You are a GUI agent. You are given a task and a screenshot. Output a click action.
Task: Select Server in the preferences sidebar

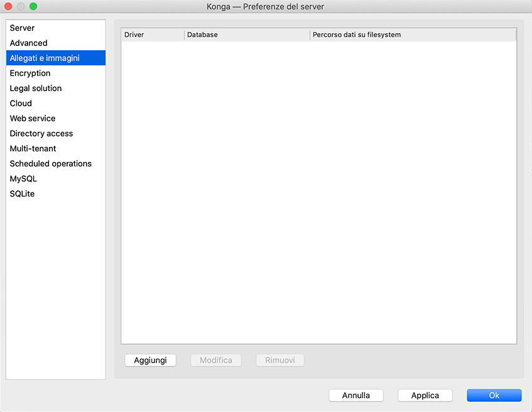coord(23,28)
